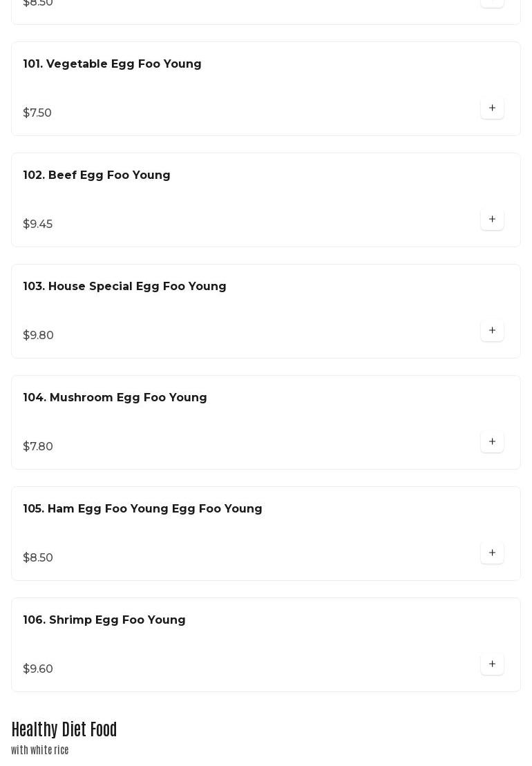Click plus icon on Ham Egg Foo Young
Viewport: 532px width, 766px height.
pos(492,553)
